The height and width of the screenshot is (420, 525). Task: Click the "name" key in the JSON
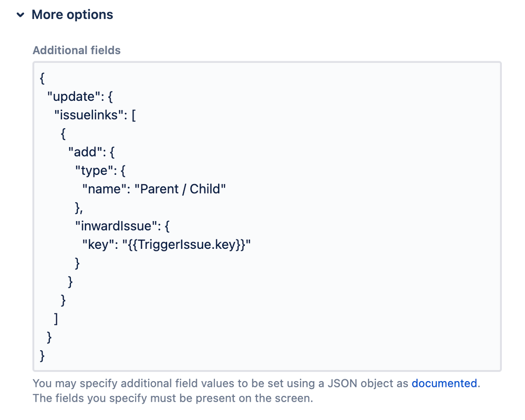pos(103,188)
